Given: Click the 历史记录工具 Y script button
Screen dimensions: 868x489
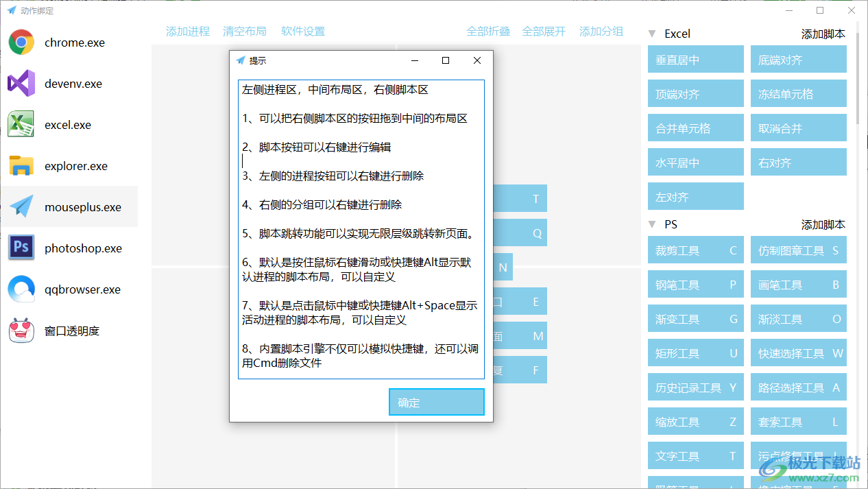Looking at the screenshot, I should click(x=696, y=387).
